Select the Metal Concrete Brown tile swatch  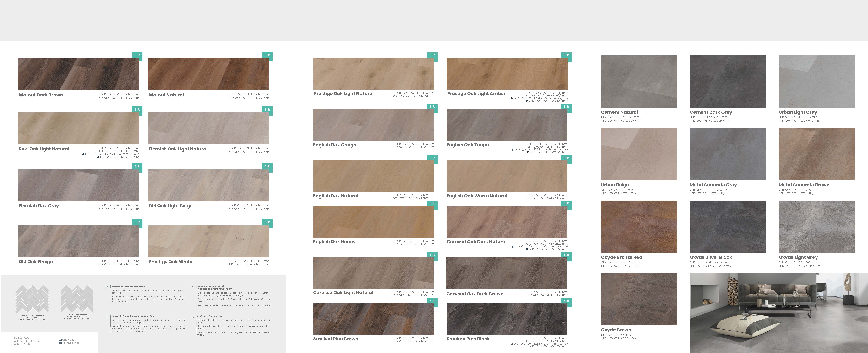tap(817, 154)
